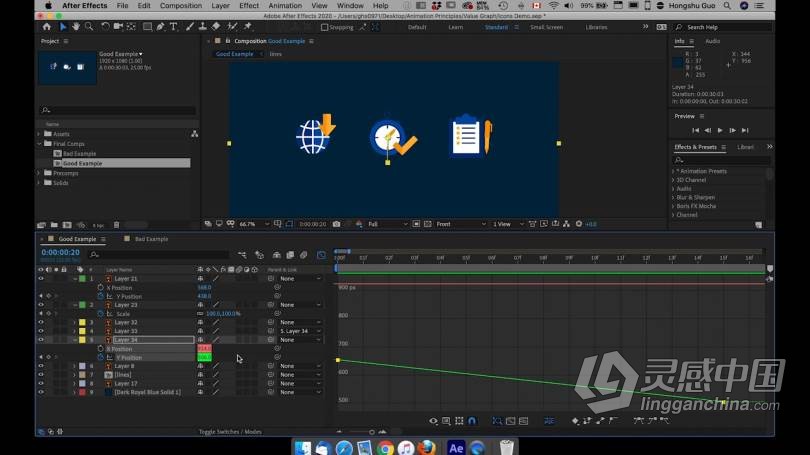Viewport: 810px width, 455px height.
Task: Hide the Dark Royal Blue Solid layer
Action: coord(41,392)
